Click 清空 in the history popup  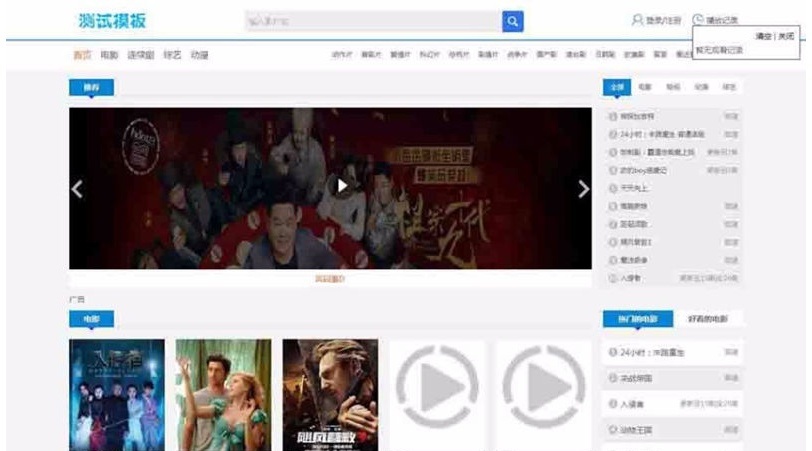(763, 36)
